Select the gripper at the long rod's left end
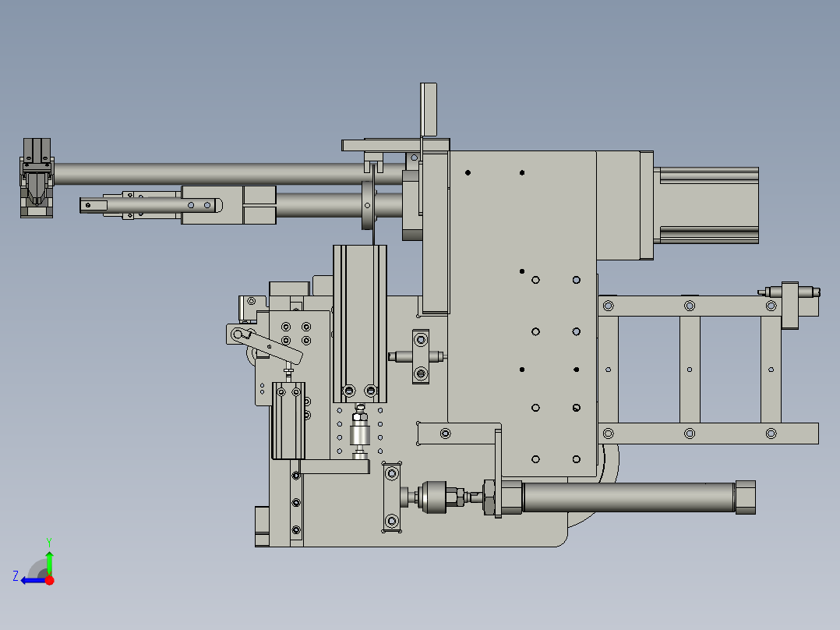This screenshot has height=630, width=840. click(37, 178)
